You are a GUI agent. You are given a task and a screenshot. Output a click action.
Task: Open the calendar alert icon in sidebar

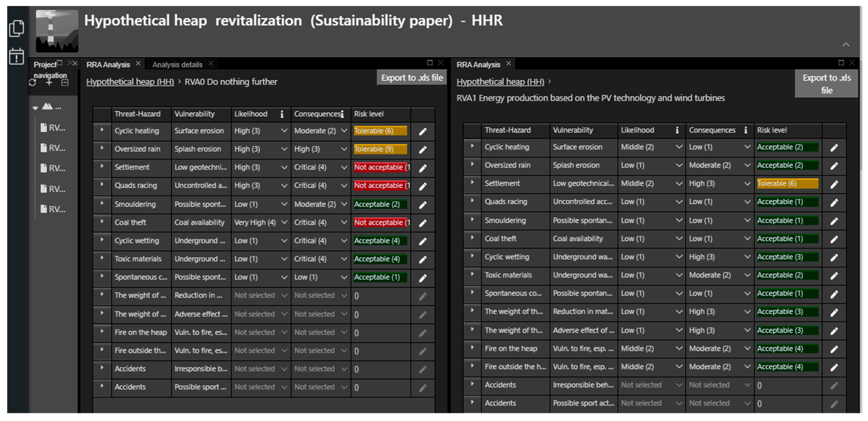point(16,56)
